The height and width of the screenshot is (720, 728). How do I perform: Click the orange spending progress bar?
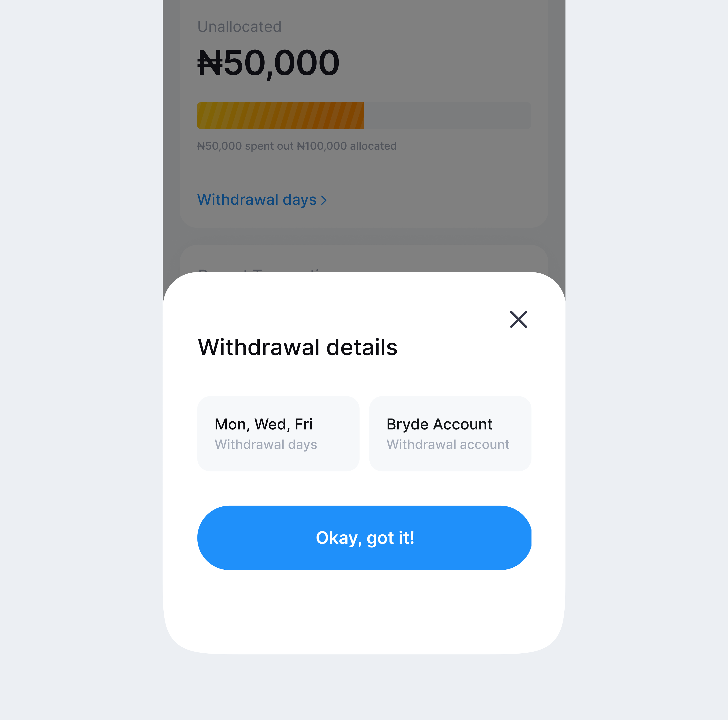pyautogui.click(x=280, y=115)
